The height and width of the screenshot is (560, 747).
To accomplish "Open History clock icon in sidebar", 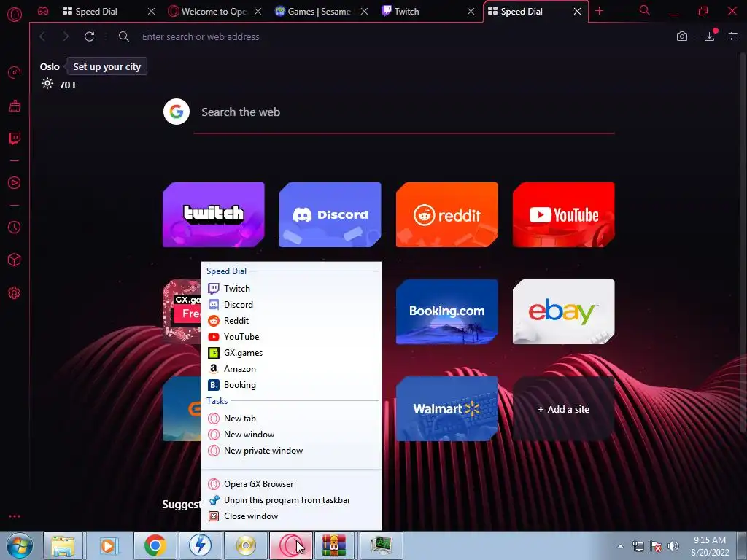I will [15, 227].
